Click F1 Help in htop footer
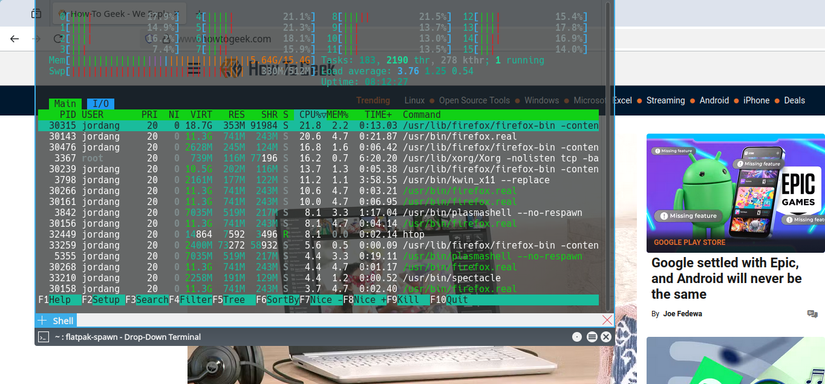The height and width of the screenshot is (384, 825). 59,300
